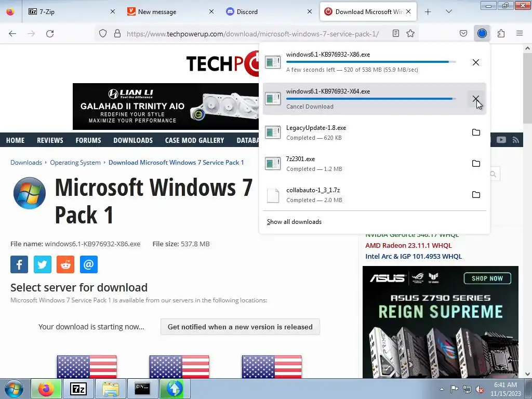The width and height of the screenshot is (532, 399).
Task: Save page to Pocket
Action: [x=463, y=33]
